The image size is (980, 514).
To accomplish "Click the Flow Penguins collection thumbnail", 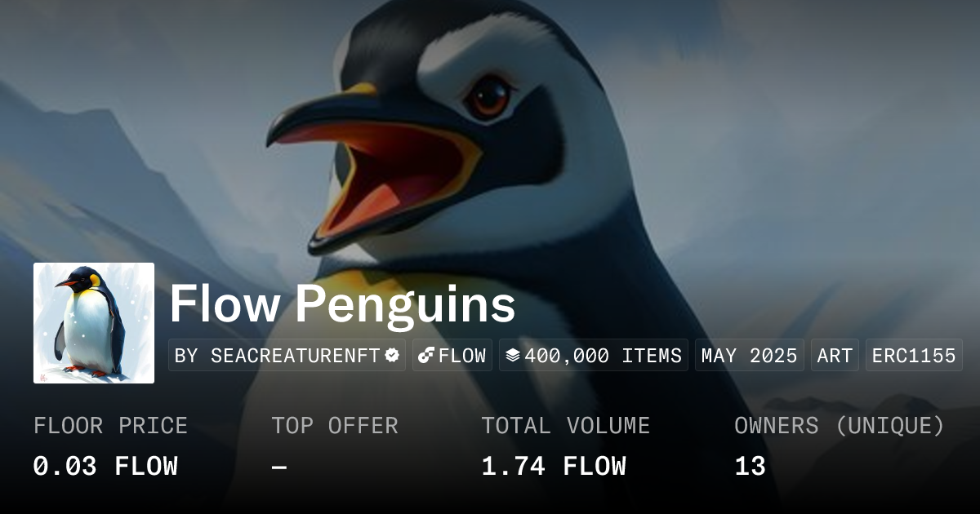I will (x=94, y=323).
